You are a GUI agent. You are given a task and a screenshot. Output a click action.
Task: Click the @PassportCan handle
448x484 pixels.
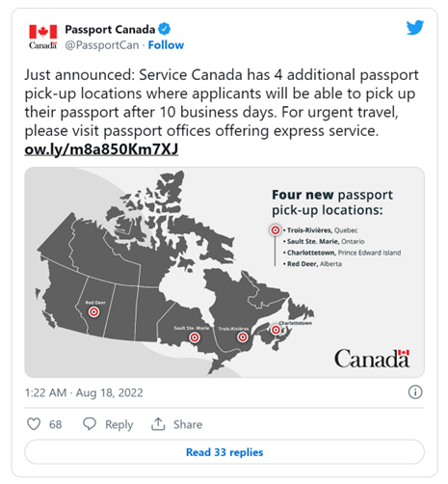[102, 45]
